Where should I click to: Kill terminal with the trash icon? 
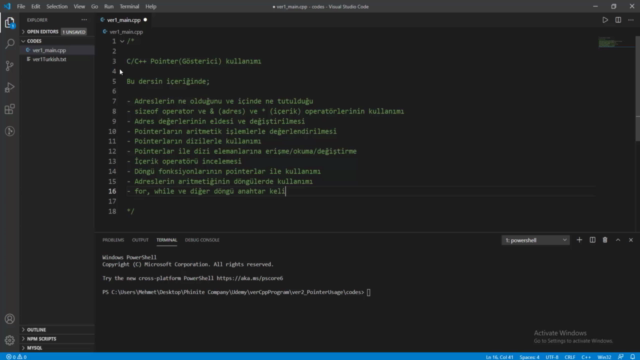(x=605, y=240)
